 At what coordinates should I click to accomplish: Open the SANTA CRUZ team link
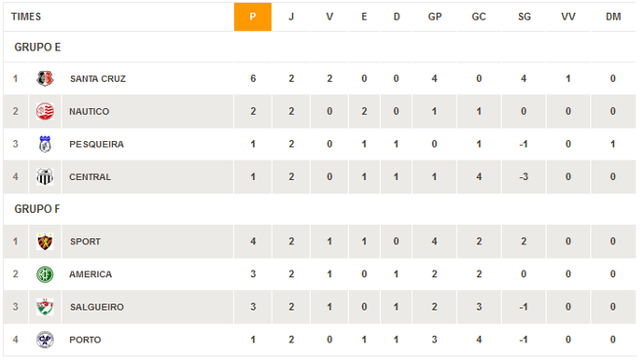(98, 78)
